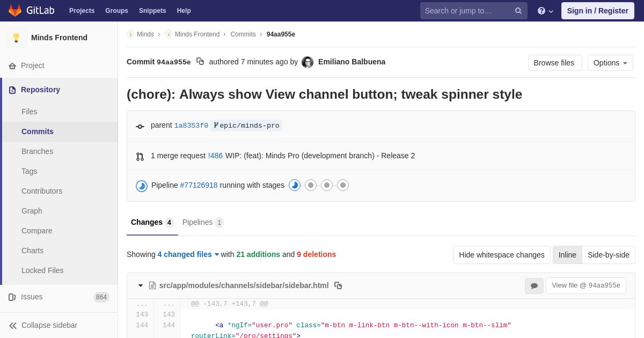This screenshot has width=644, height=338.
Task: Click the search magnifier icon
Action: [518, 11]
